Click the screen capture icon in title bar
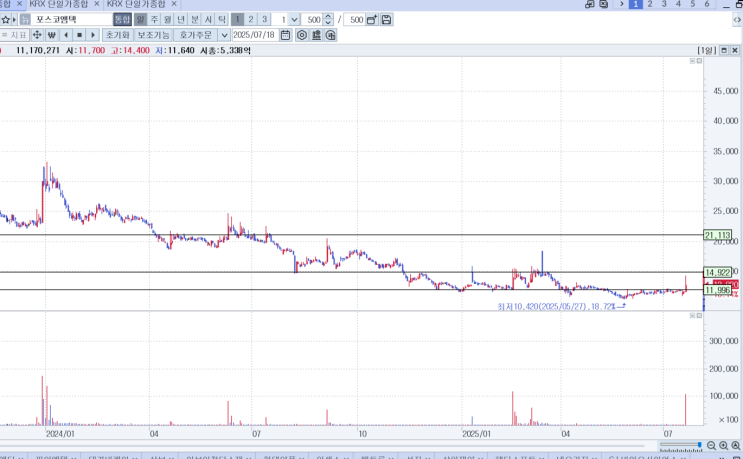This screenshot has height=459, width=743. 604,4
